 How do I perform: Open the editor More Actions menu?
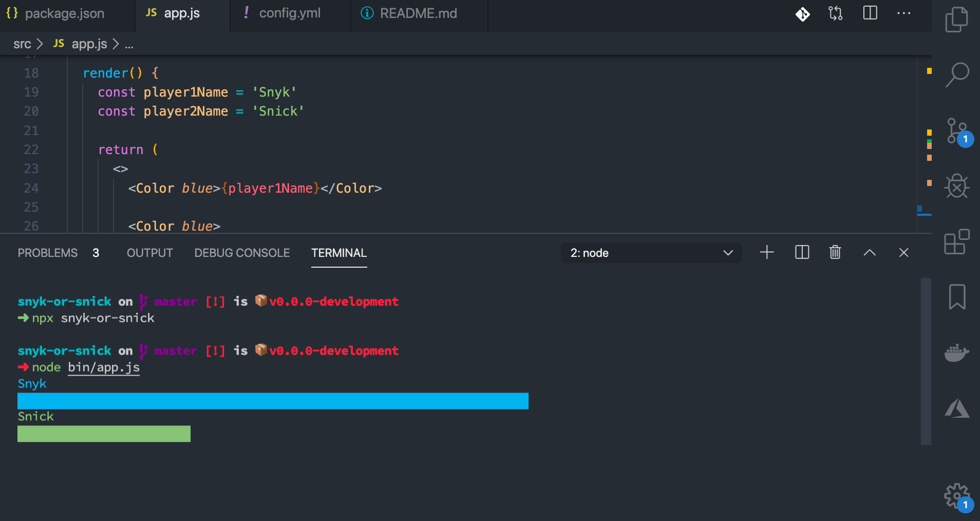(903, 13)
